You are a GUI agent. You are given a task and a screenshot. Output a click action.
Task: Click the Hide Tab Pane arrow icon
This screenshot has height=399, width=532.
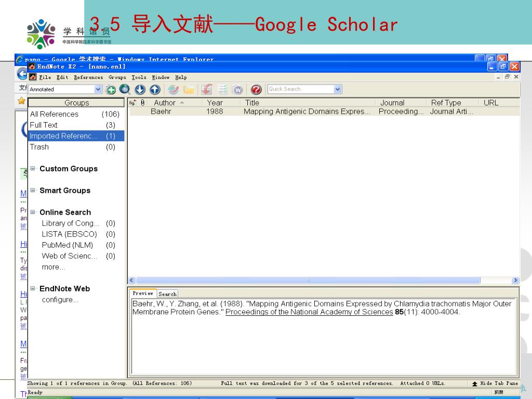tap(475, 383)
